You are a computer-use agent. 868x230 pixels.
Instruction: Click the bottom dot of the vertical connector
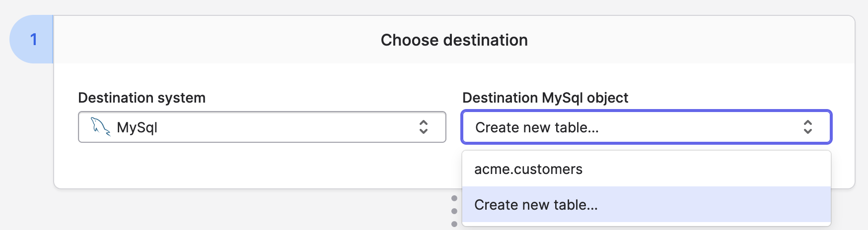(454, 224)
